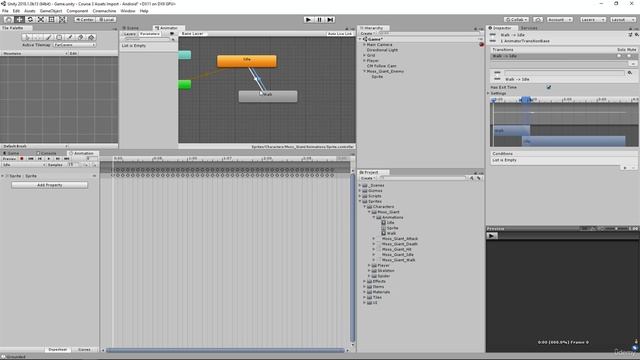The image size is (640, 360).
Task: Collapse the Sprites folder in Project
Action: (360, 201)
